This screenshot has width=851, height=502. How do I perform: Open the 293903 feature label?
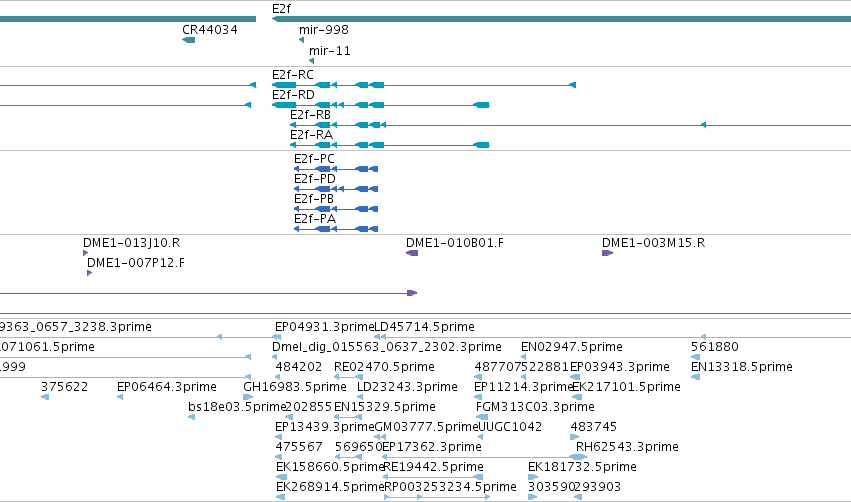click(598, 488)
